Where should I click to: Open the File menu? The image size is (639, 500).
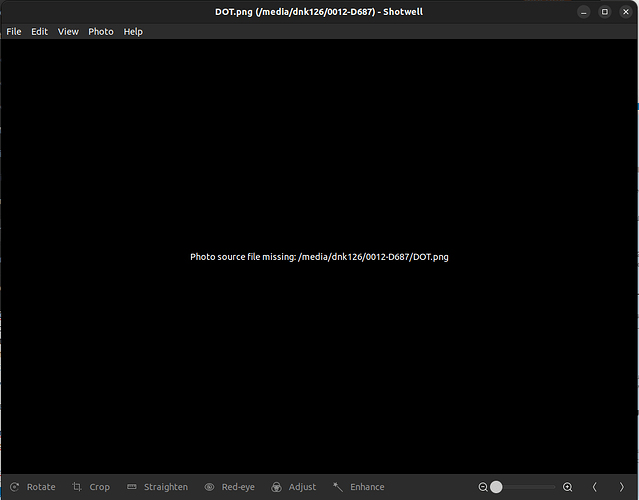tap(14, 32)
